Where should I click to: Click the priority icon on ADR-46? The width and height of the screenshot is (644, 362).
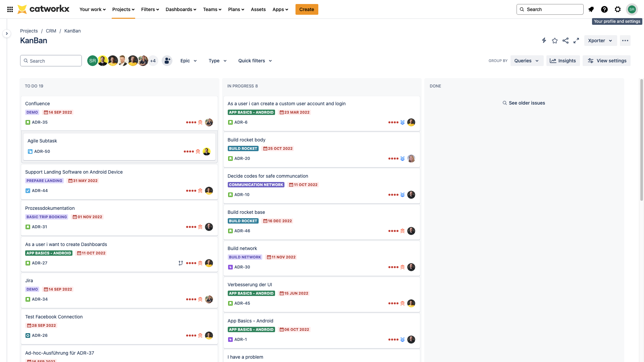402,231
